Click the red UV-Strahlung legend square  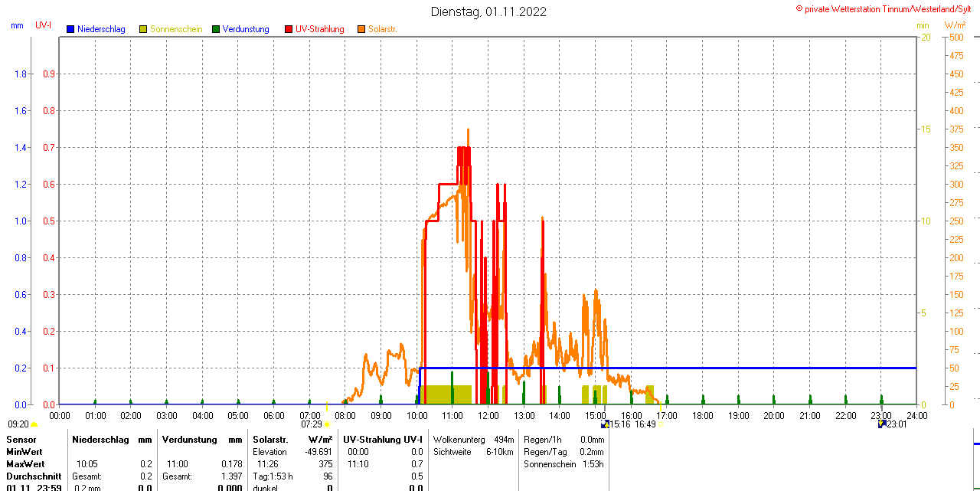tap(289, 29)
